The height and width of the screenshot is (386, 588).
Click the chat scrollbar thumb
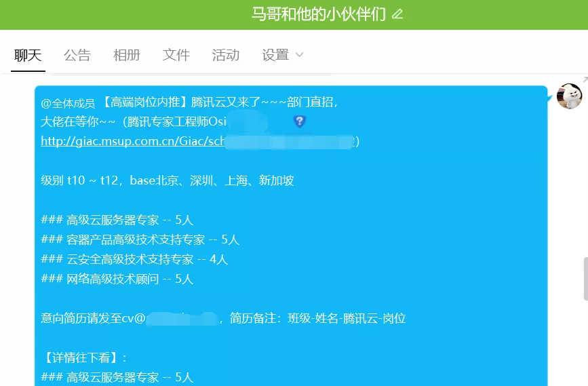(586, 279)
